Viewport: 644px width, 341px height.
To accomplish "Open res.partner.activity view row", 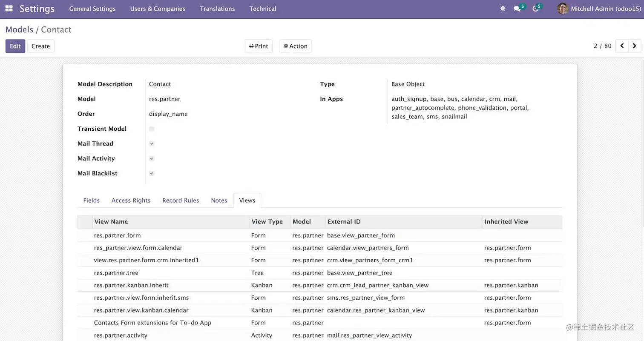I will point(320,335).
